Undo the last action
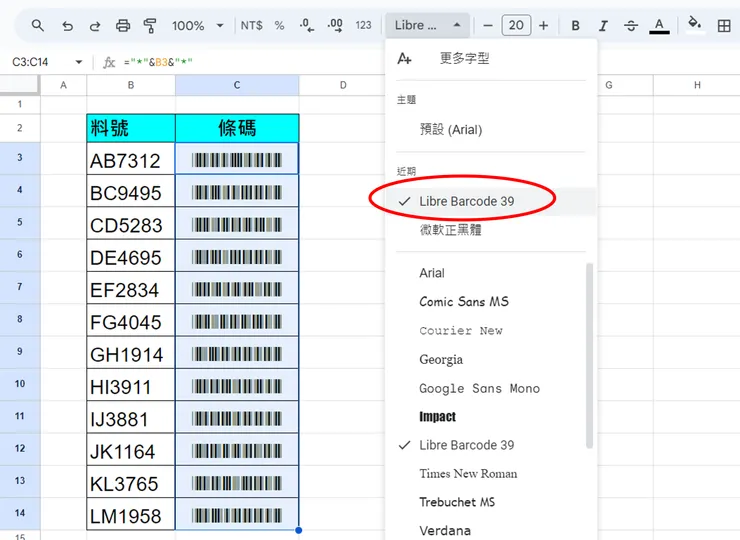Viewport: 740px width, 540px height. [67, 25]
